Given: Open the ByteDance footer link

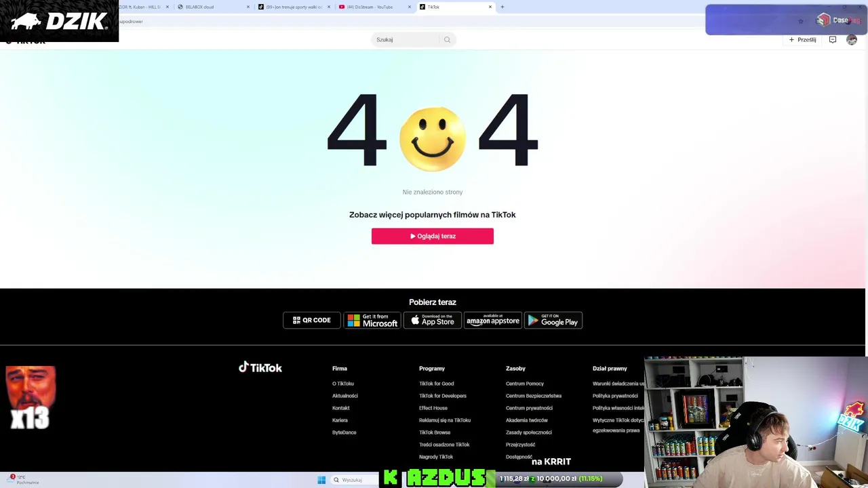Looking at the screenshot, I should [344, 432].
